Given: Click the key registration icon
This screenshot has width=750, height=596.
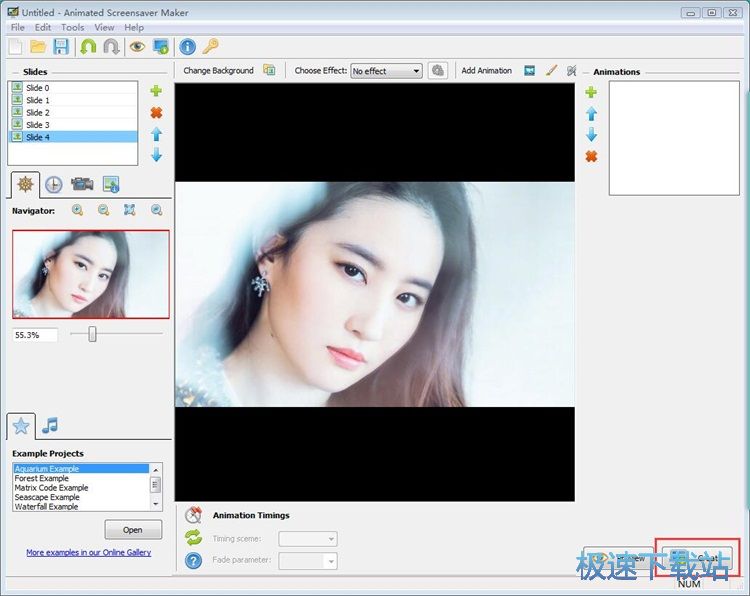Looking at the screenshot, I should (x=210, y=46).
